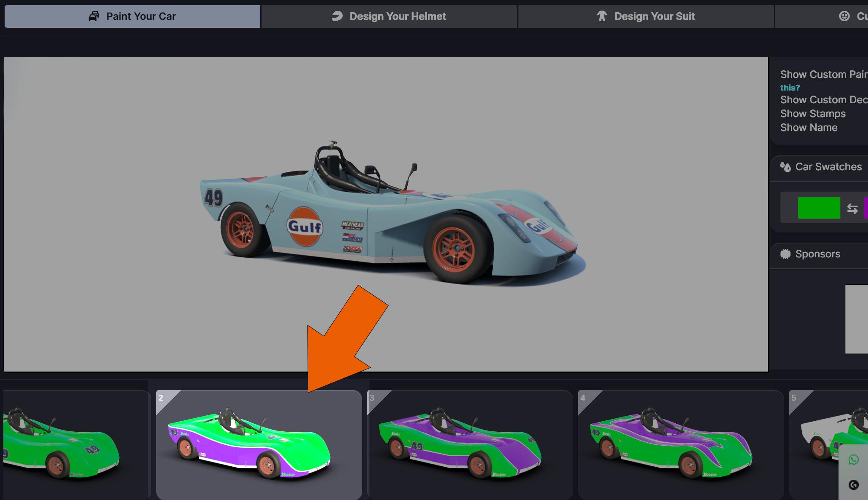The image size is (868, 500).
Task: Click the badge icon beside Sponsors
Action: 785,254
